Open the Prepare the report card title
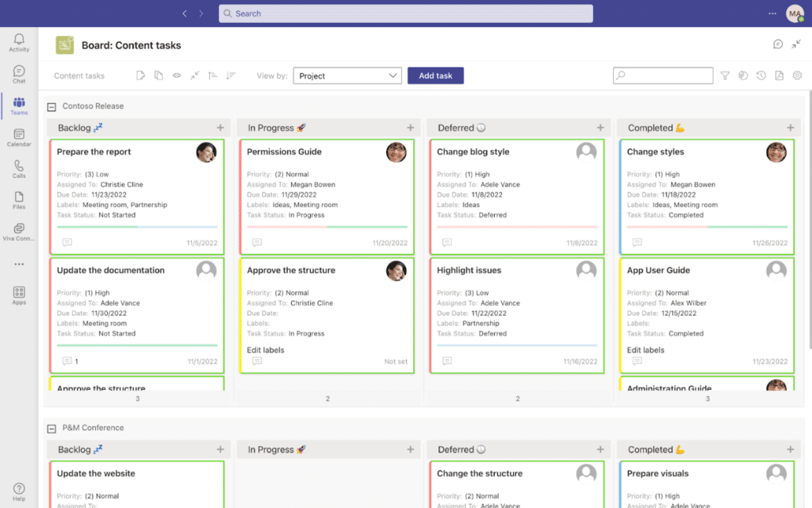Viewport: 812px width, 508px height. (x=94, y=152)
